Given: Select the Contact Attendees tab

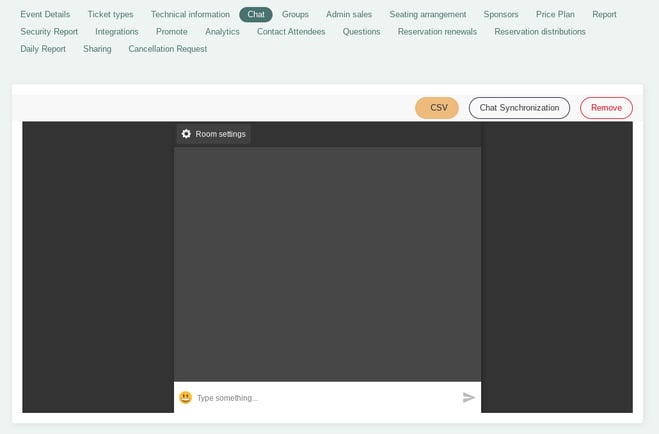Looking at the screenshot, I should (x=291, y=32).
